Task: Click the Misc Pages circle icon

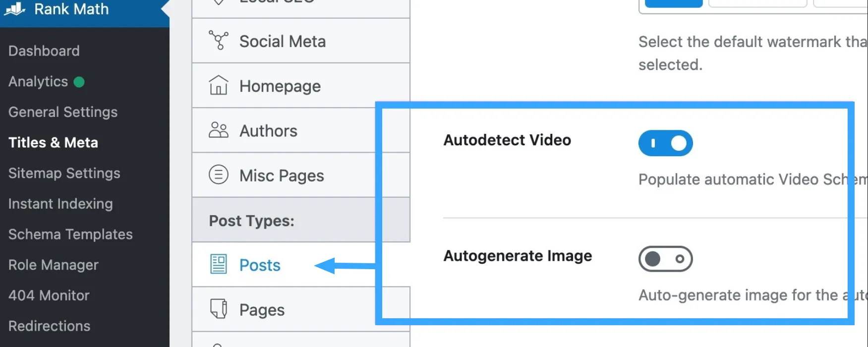Action: 218,175
